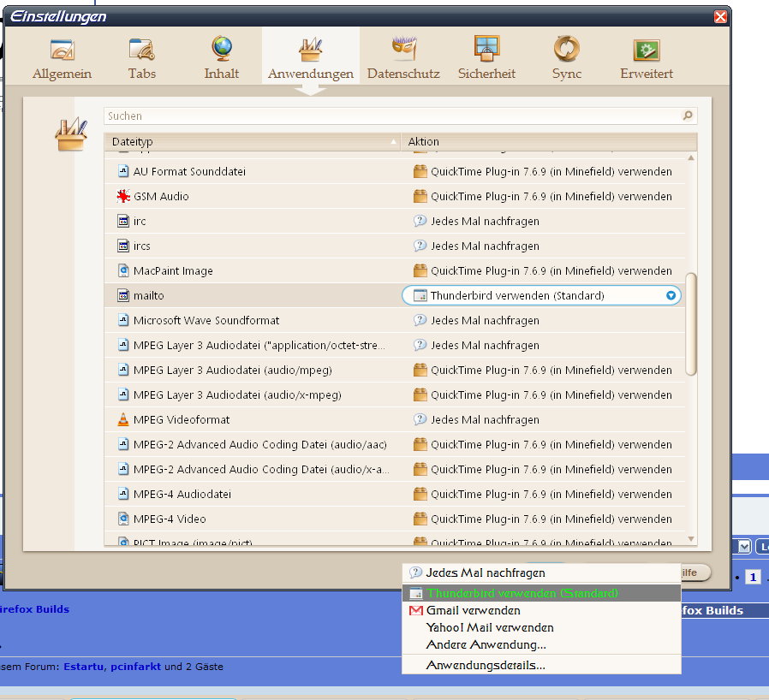
Task: Select MPEG-2 Advanced Audio Coding (audio/aac) row
Action: tap(395, 445)
